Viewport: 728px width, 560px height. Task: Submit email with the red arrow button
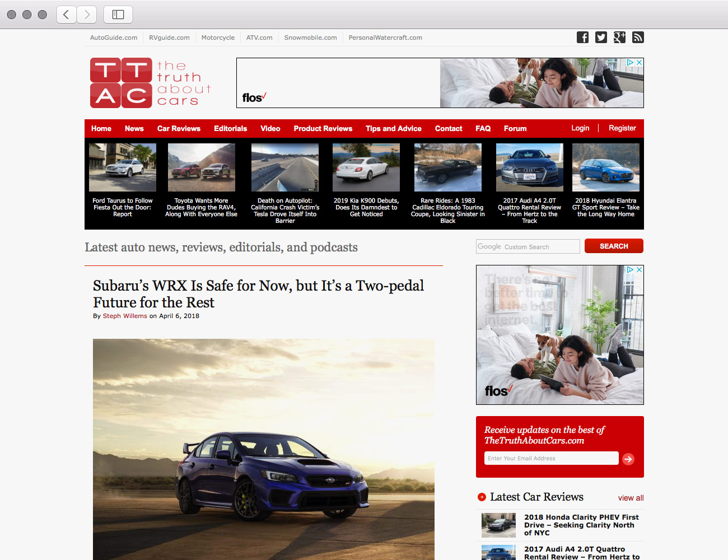click(x=628, y=459)
